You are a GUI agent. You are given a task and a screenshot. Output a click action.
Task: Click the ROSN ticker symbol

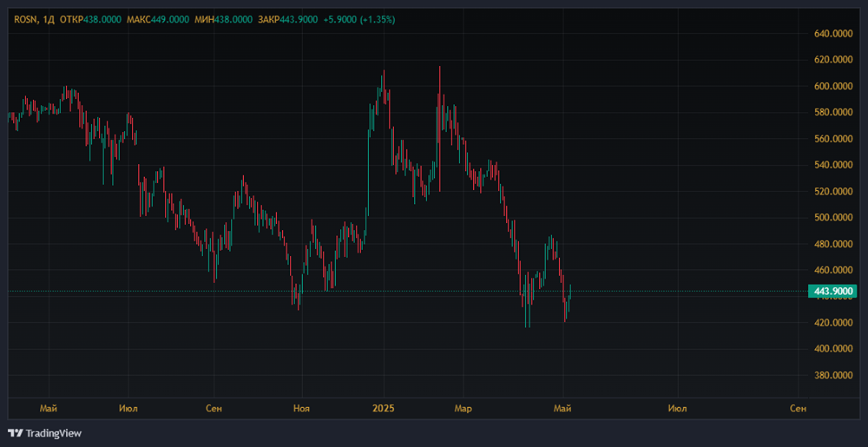coord(25,19)
